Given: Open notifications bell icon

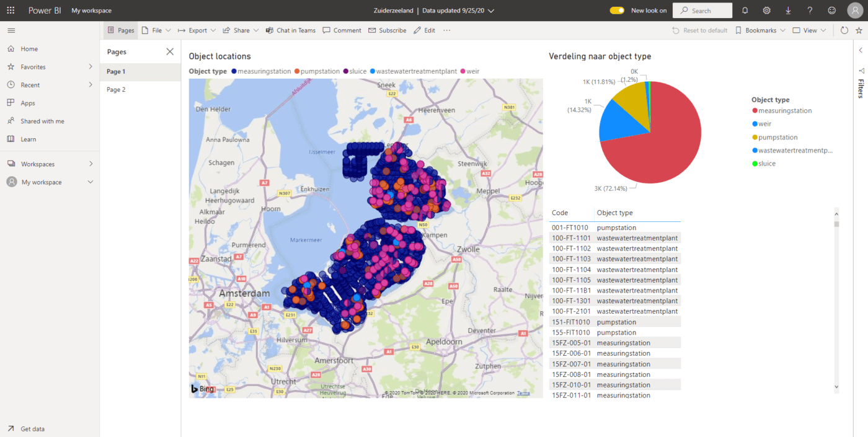Looking at the screenshot, I should point(745,11).
